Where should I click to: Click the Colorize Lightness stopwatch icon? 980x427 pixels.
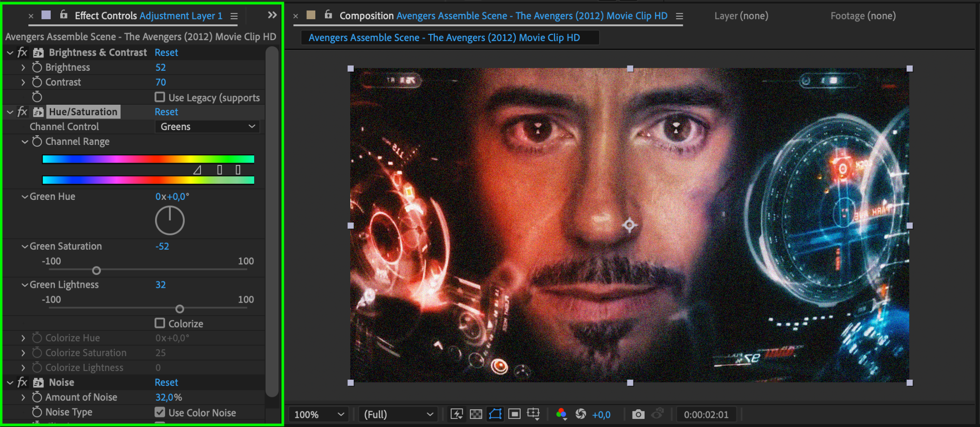pyautogui.click(x=37, y=368)
